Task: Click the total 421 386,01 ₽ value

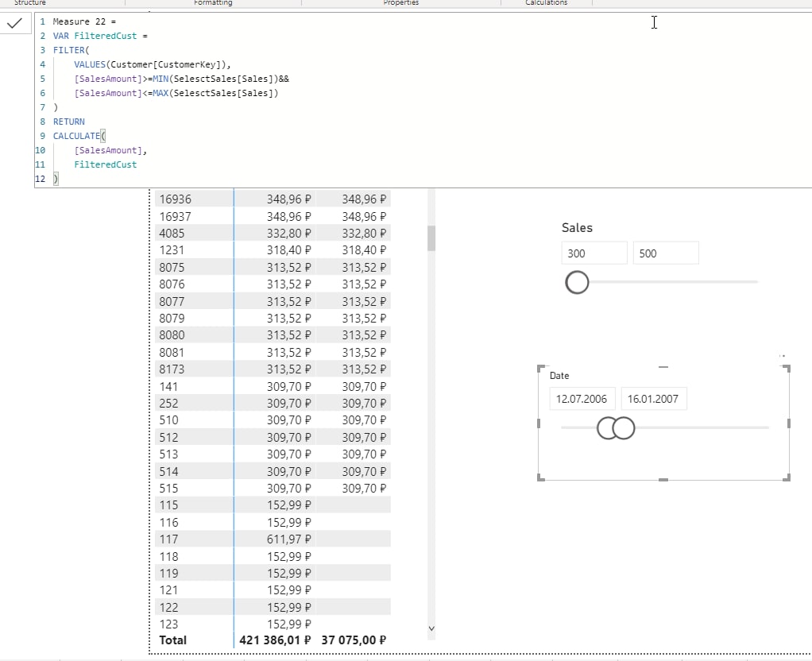Action: (275, 640)
